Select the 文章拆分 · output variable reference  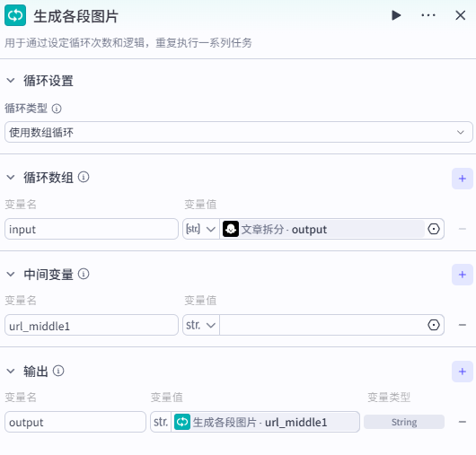click(x=323, y=229)
